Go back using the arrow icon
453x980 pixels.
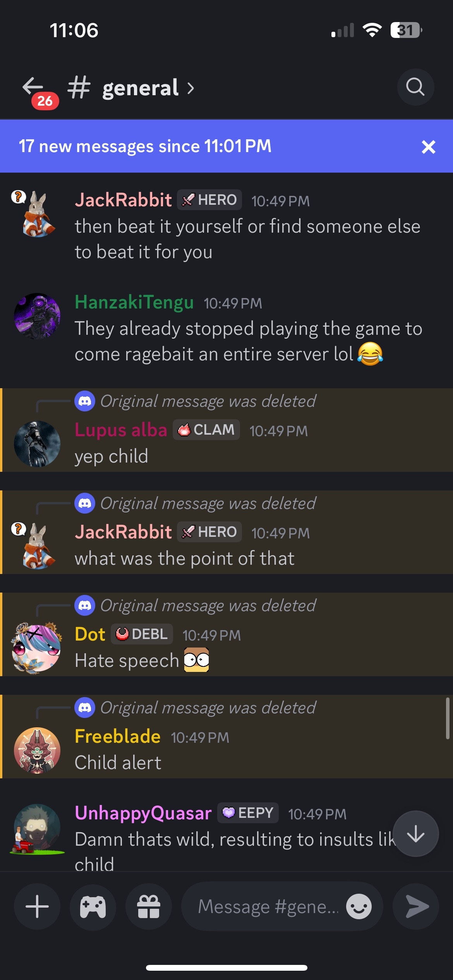click(x=33, y=87)
